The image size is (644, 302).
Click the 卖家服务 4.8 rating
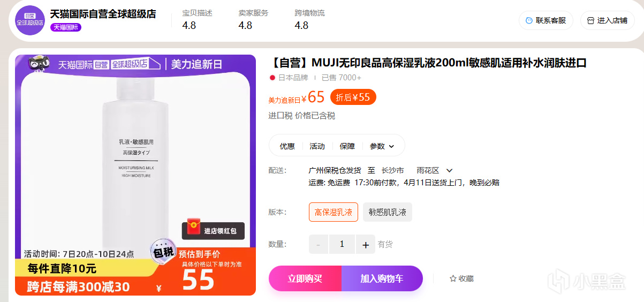[253, 19]
